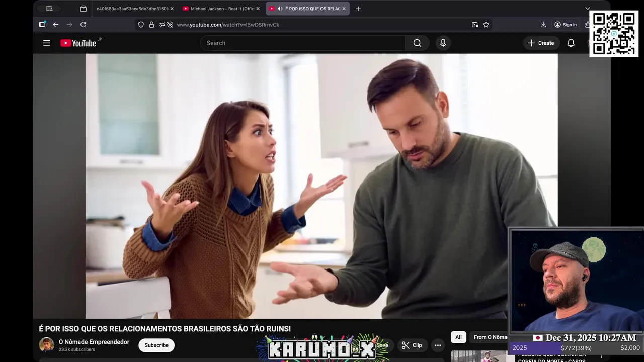The image size is (644, 362).
Task: Open YouTube notifications bell
Action: click(x=571, y=43)
